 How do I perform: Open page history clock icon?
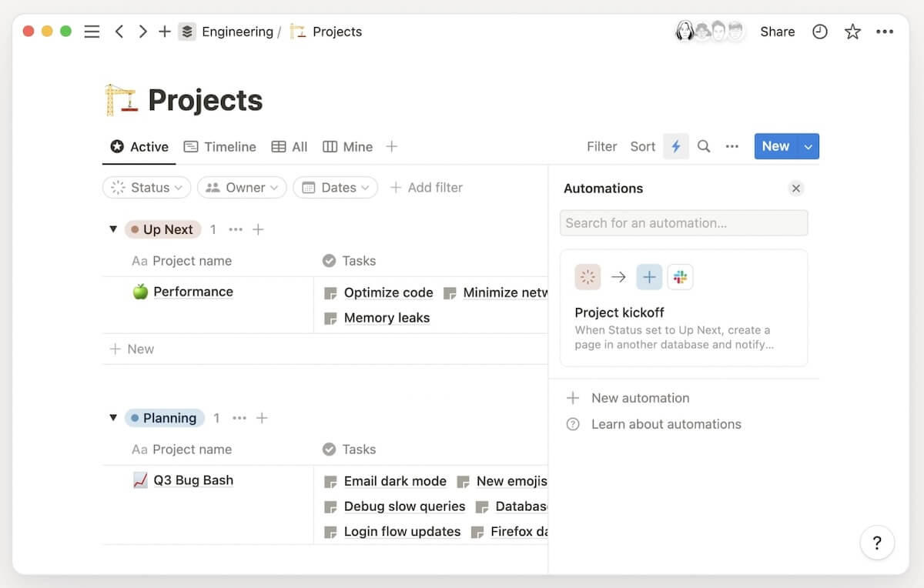pos(820,32)
